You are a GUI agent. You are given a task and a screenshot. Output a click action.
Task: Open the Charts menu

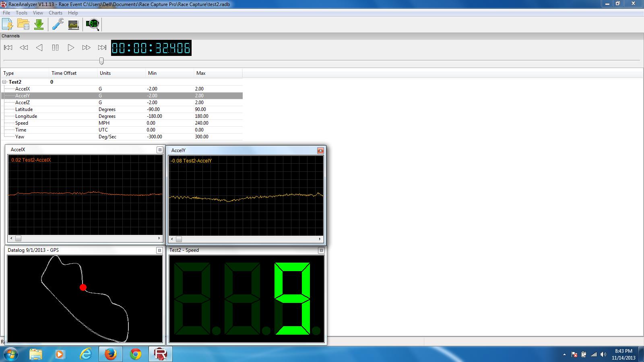(56, 13)
